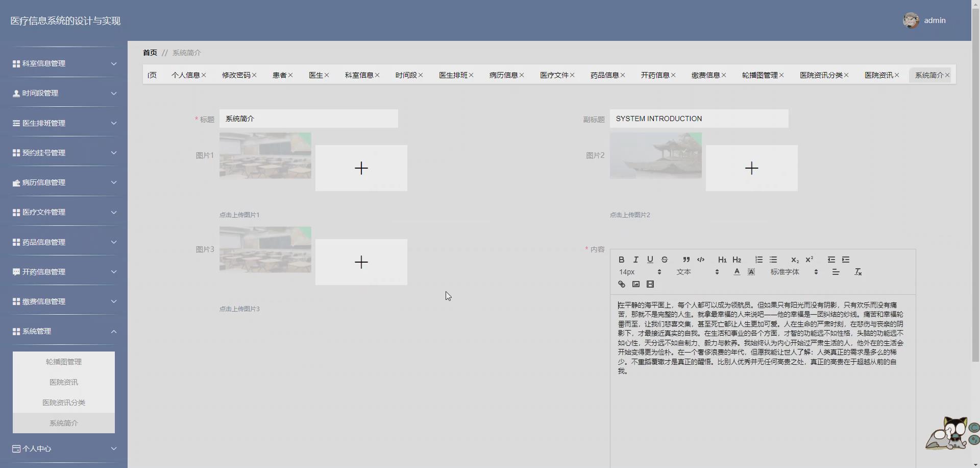The height and width of the screenshot is (468, 980).
Task: Switch to the 药品信息 tab
Action: pos(604,75)
